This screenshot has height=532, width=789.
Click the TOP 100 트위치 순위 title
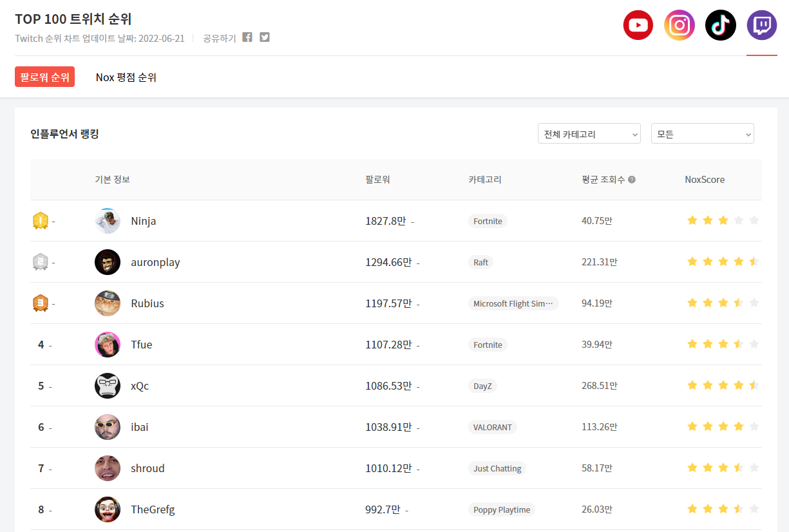pyautogui.click(x=73, y=19)
